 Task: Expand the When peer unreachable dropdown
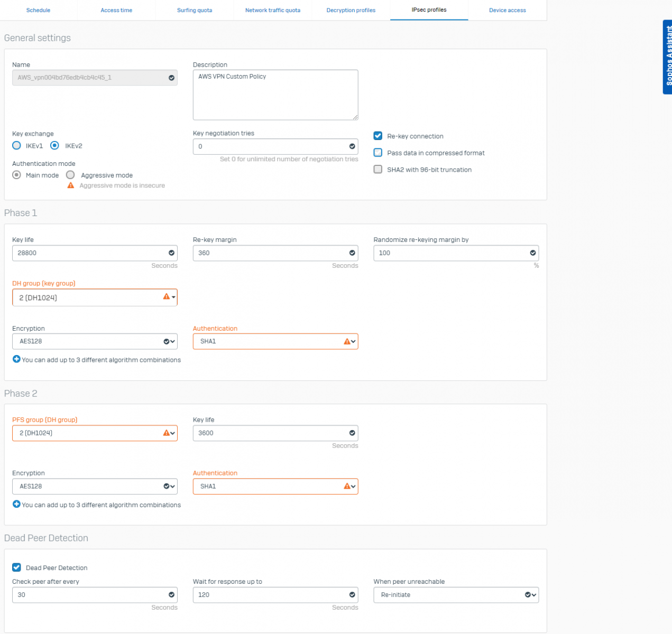point(456,595)
